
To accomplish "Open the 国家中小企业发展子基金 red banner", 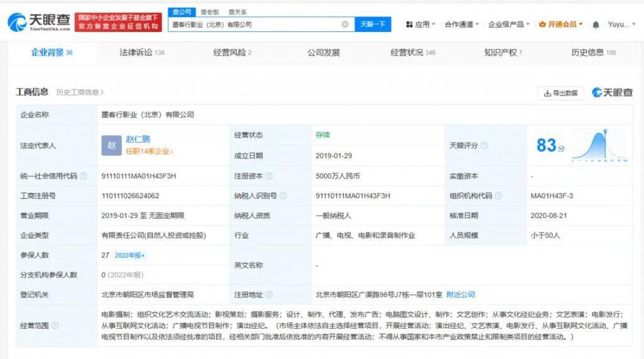I will (x=118, y=22).
